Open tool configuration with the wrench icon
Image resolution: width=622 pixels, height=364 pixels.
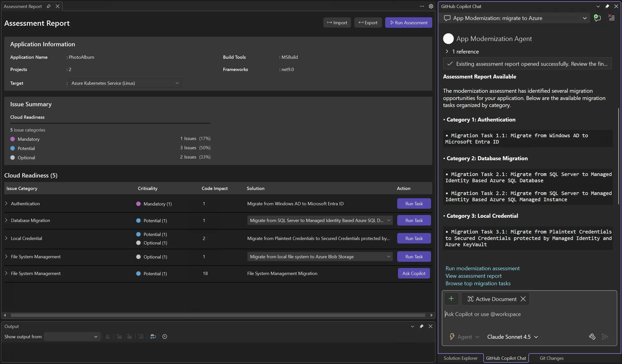[x=592, y=337]
